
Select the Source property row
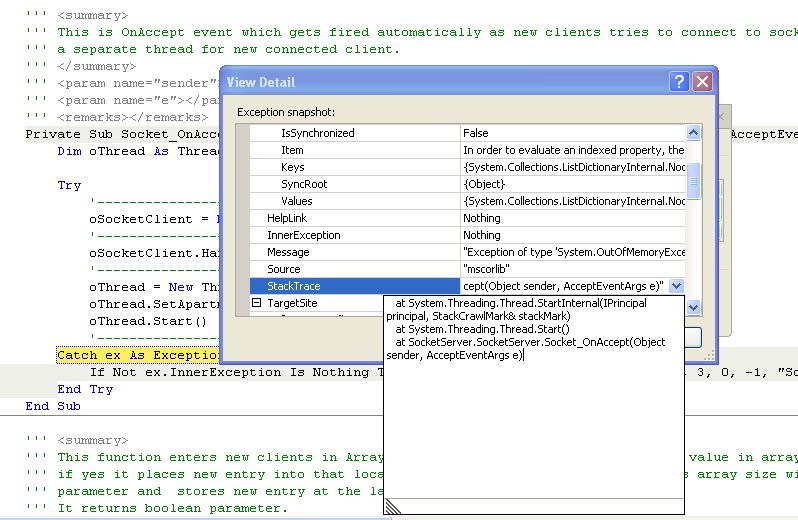pos(467,269)
